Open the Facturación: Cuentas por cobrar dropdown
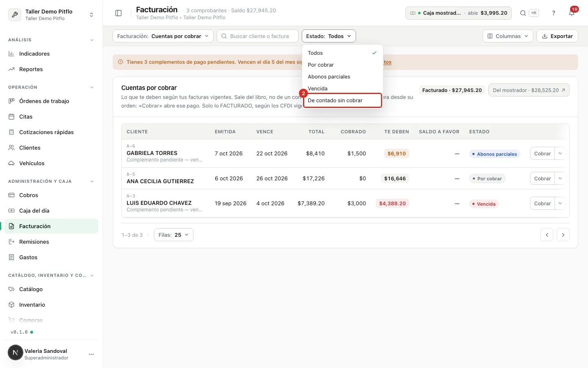This screenshot has height=368, width=588. pyautogui.click(x=163, y=36)
